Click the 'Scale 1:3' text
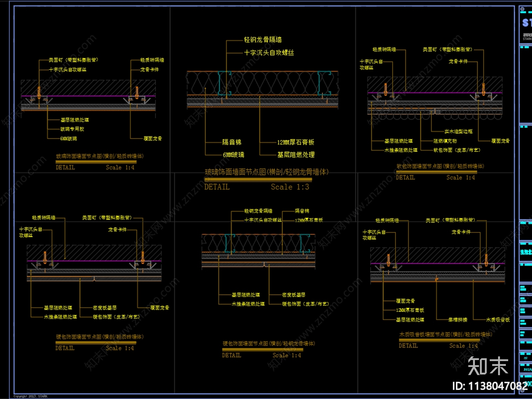 [x=290, y=187]
